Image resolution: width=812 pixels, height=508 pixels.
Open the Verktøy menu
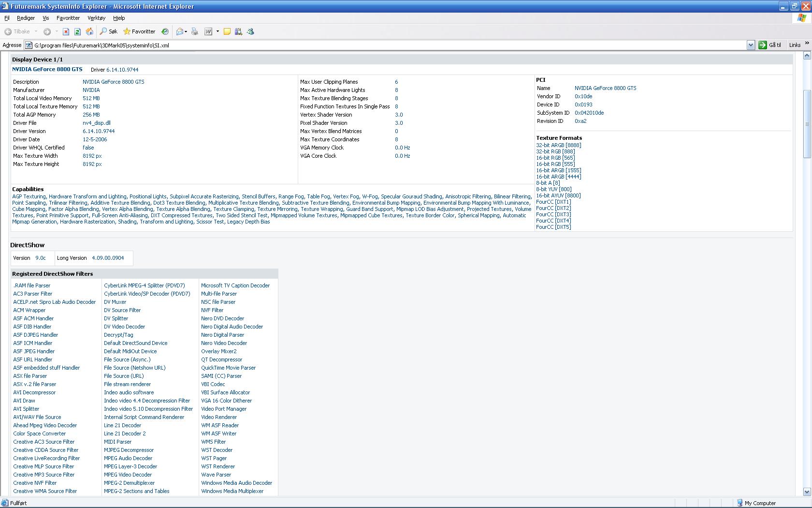click(96, 18)
